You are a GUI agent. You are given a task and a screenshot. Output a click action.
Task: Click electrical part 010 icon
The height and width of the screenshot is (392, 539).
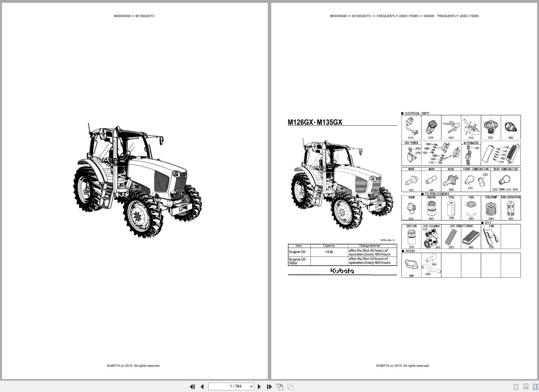click(x=411, y=126)
